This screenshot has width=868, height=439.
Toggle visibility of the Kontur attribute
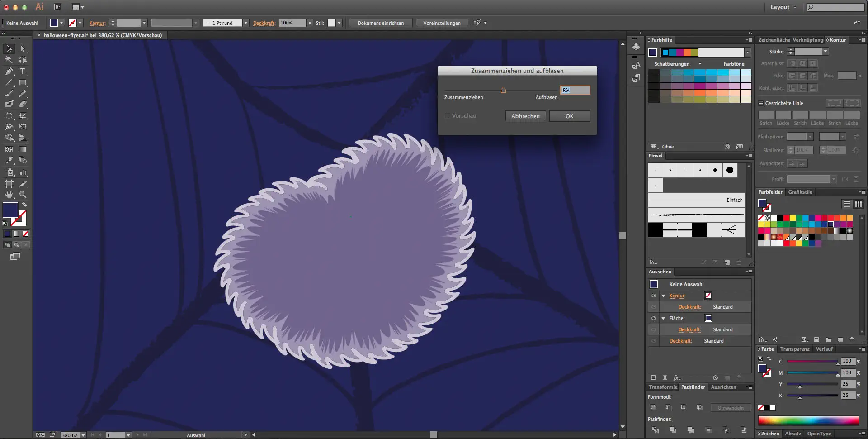pos(654,296)
